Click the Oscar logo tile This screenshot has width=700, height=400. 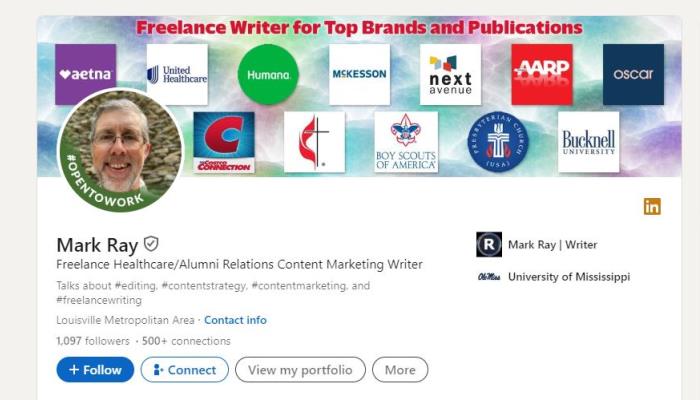[633, 74]
